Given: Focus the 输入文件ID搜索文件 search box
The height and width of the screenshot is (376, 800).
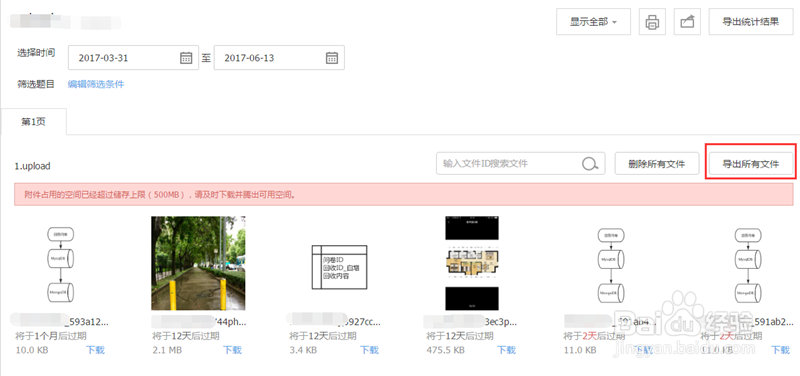Looking at the screenshot, I should click(x=520, y=164).
